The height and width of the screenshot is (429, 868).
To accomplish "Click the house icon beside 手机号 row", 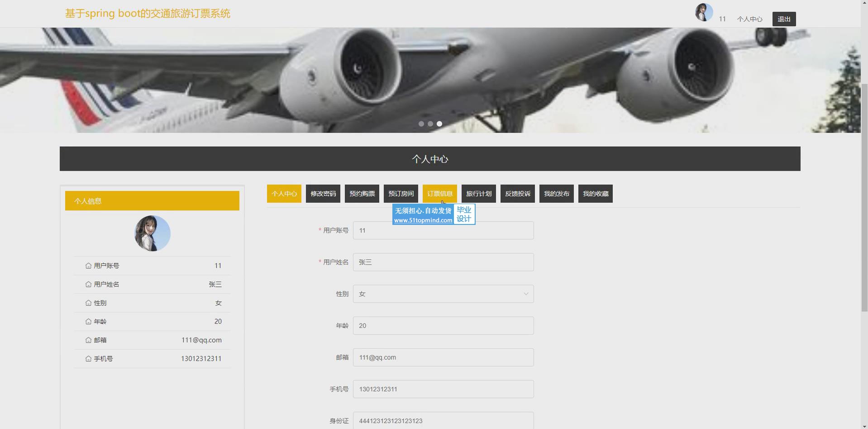I will [88, 358].
